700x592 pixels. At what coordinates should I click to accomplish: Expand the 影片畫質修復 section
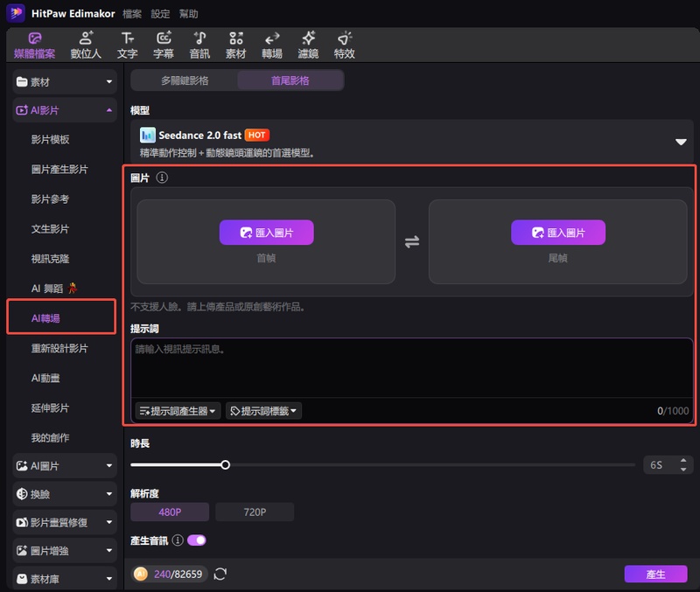pos(65,522)
